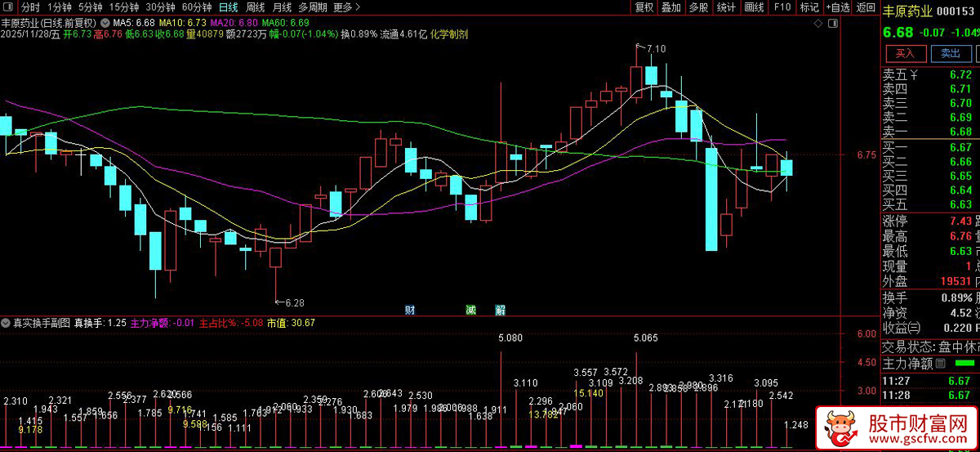980x452 pixels.
Task: Select the 30分钟 period tab
Action: coord(161,7)
